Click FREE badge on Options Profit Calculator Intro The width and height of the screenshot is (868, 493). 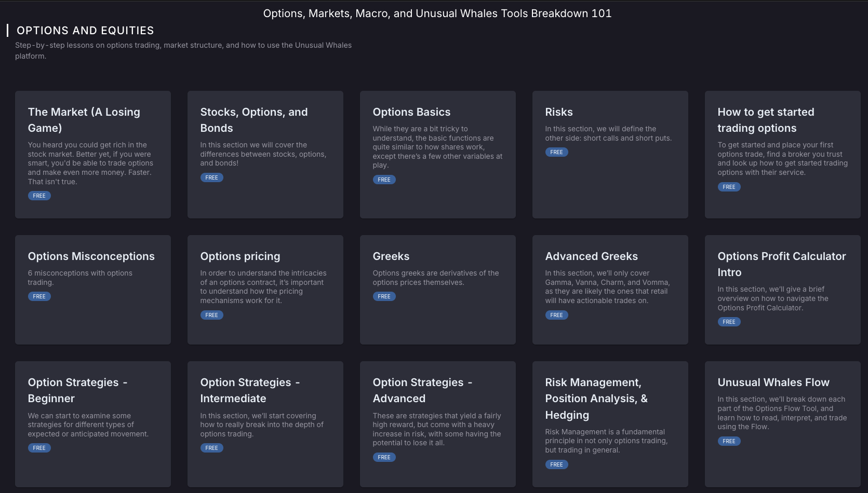729,322
